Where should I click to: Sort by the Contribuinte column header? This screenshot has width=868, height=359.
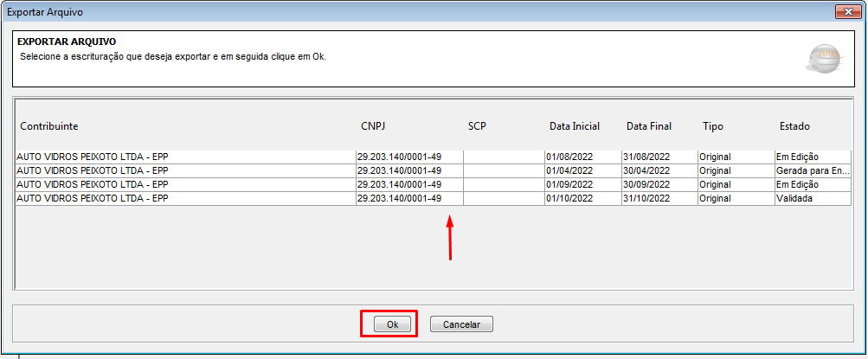point(49,126)
